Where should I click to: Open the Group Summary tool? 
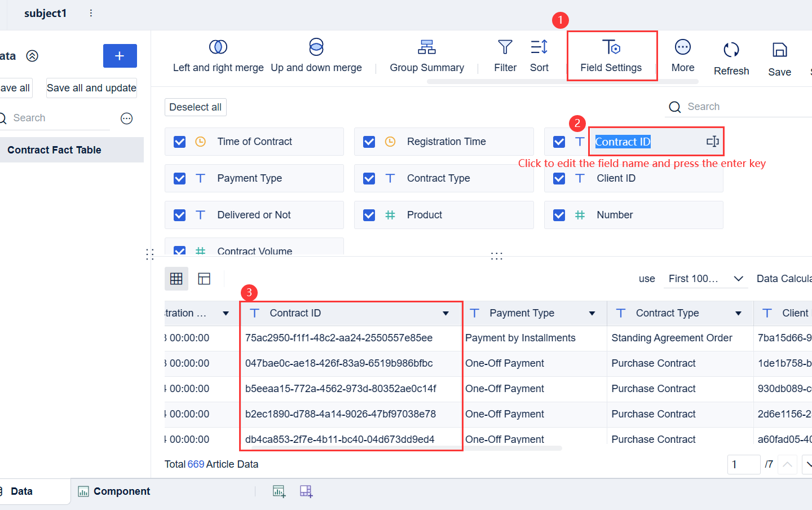[x=426, y=55]
